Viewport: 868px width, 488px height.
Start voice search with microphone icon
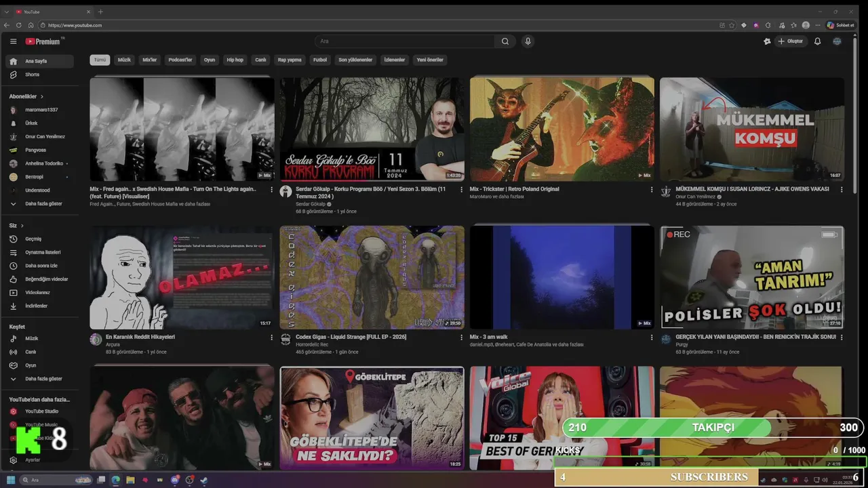tap(528, 41)
